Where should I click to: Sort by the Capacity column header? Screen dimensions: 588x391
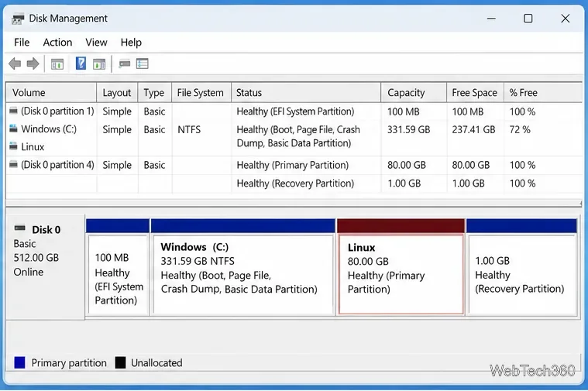point(414,93)
